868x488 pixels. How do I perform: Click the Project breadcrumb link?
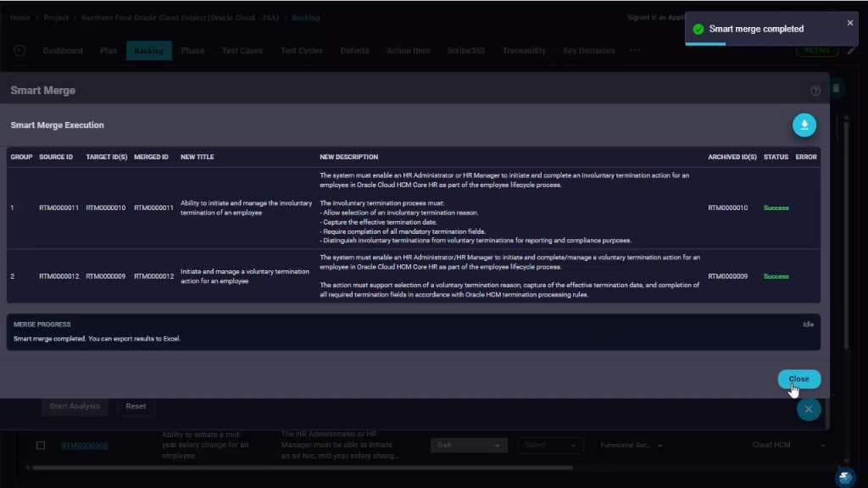click(x=56, y=18)
